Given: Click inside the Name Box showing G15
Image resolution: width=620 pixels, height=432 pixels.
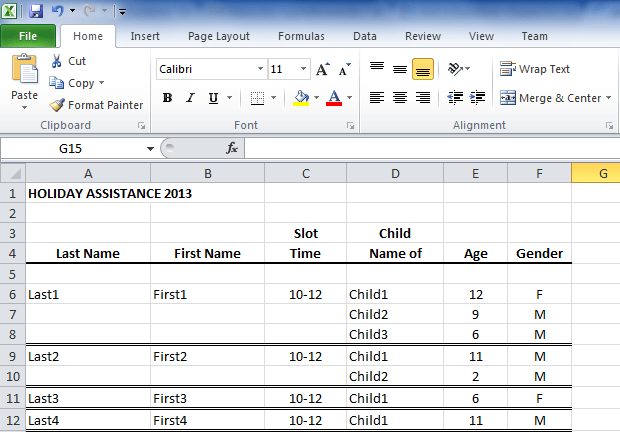Looking at the screenshot, I should [x=70, y=148].
